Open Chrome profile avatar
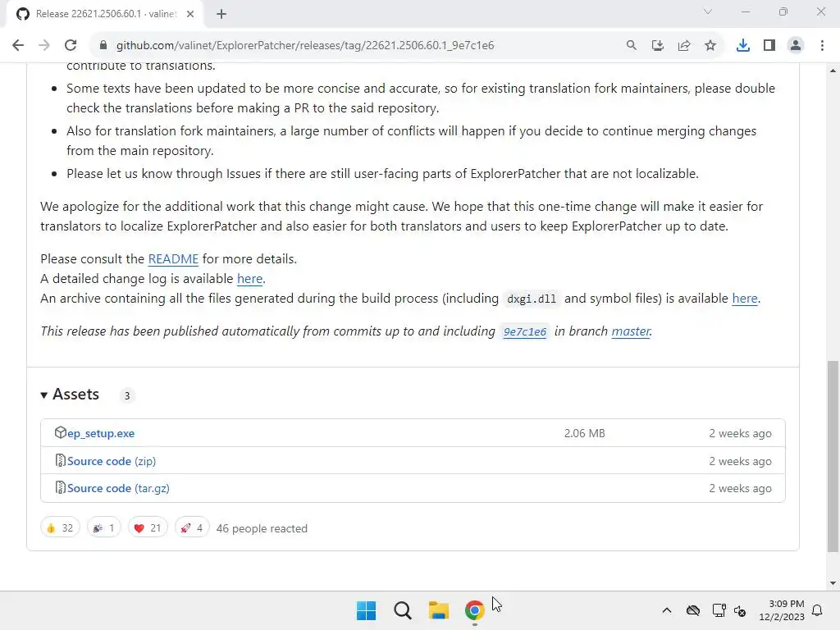This screenshot has height=630, width=840. tap(796, 45)
